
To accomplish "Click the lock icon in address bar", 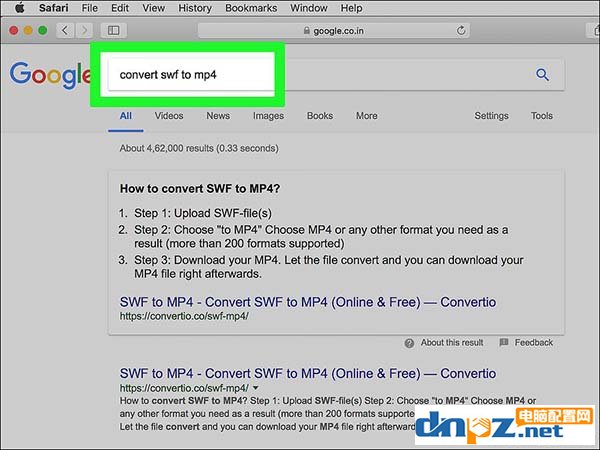I will pyautogui.click(x=307, y=30).
